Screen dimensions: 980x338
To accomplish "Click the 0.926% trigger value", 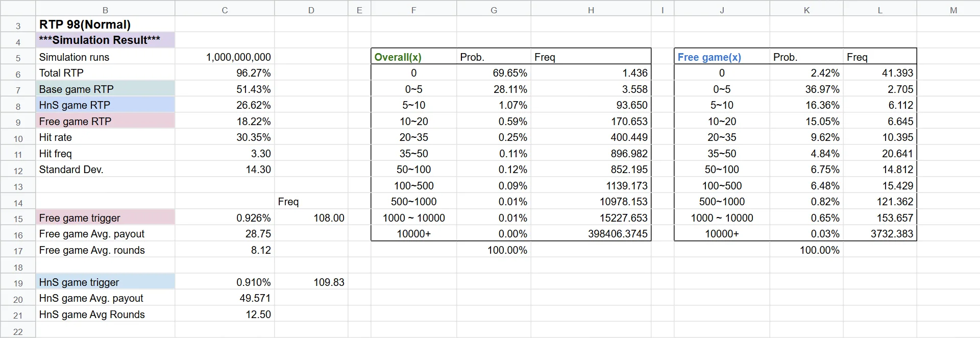I will (x=225, y=218).
